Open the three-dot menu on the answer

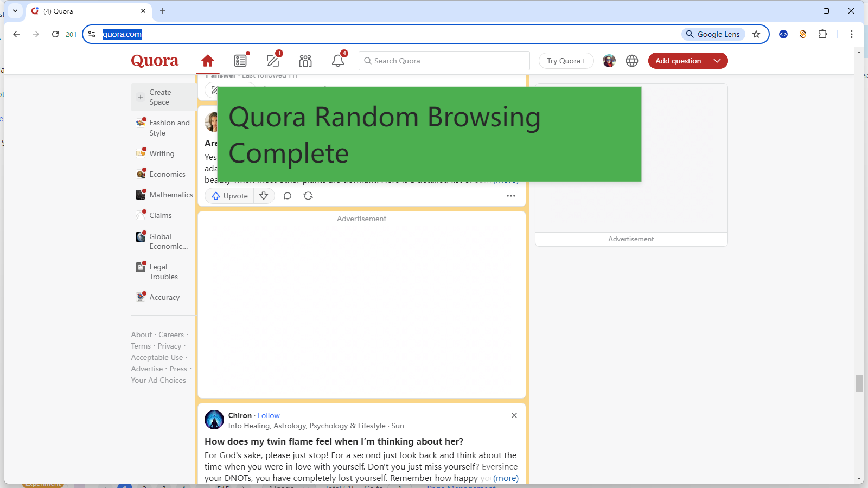511,196
